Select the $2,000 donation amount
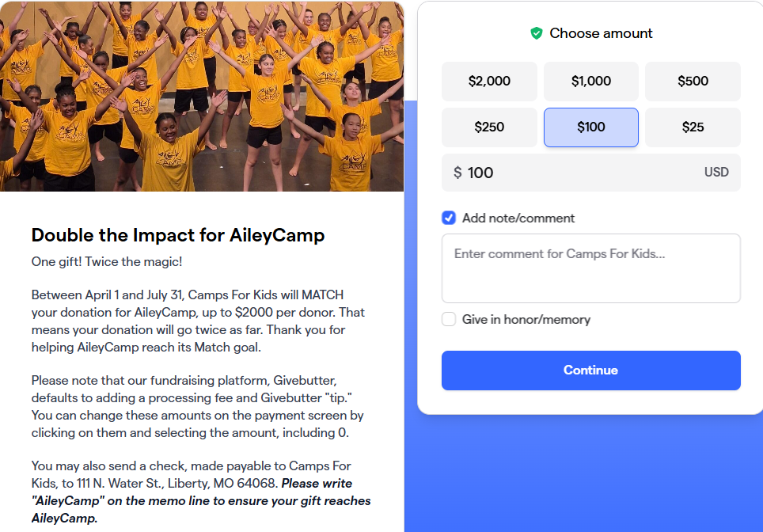 (489, 81)
